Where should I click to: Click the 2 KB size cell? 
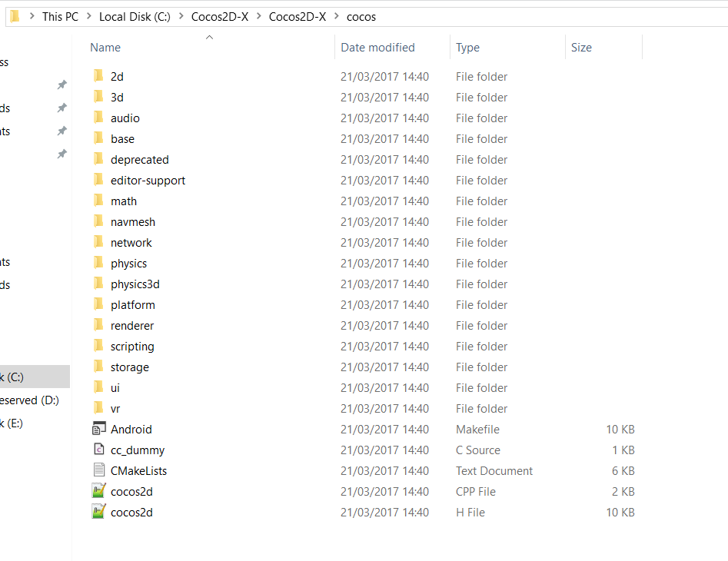click(623, 491)
